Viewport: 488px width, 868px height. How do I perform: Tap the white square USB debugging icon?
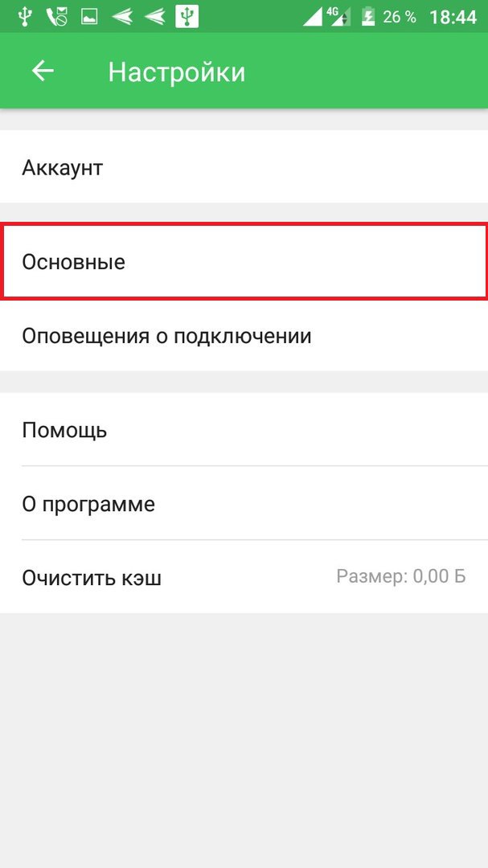point(187,16)
